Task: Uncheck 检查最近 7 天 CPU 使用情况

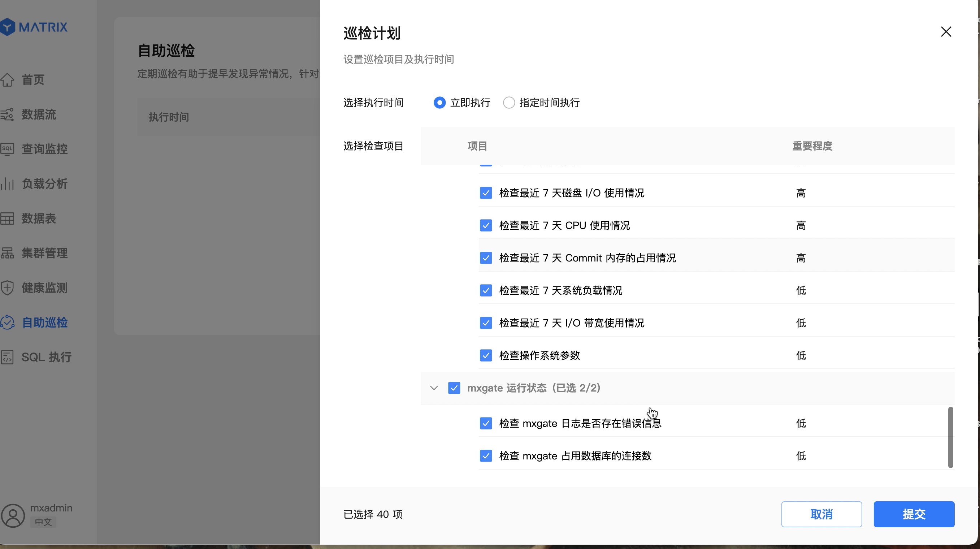Action: click(x=486, y=226)
